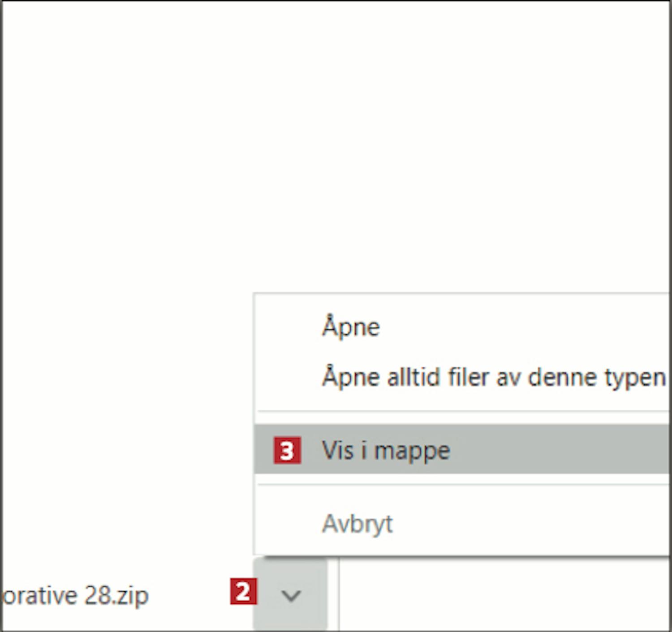Select "Åpne" from the context menu
Screen dimensions: 672x632
351,327
